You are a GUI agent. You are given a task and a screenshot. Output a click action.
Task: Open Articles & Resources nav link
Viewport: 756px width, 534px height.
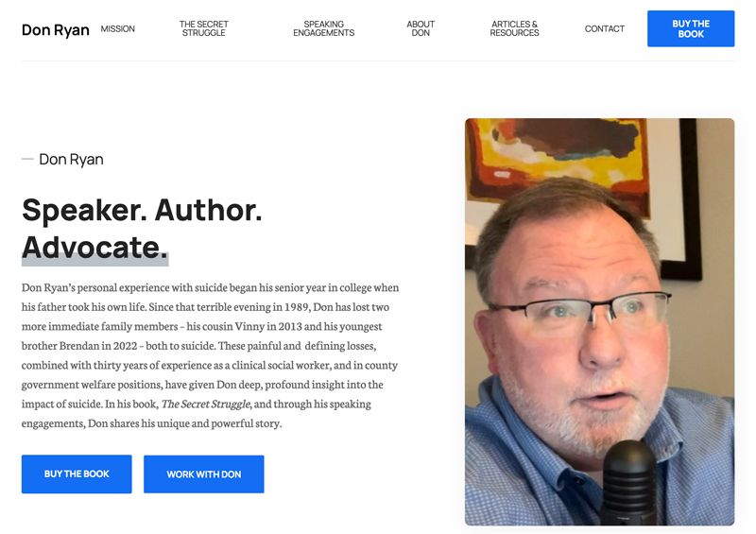click(514, 28)
